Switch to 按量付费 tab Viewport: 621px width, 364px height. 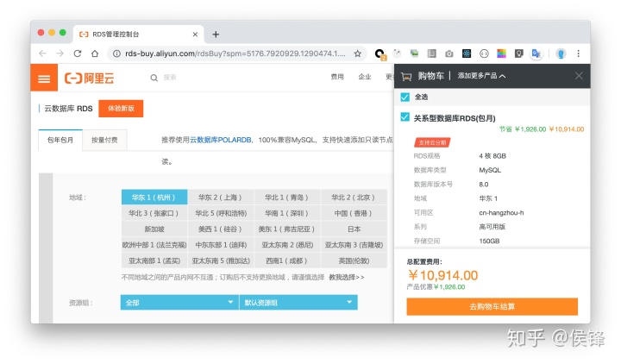pyautogui.click(x=104, y=140)
